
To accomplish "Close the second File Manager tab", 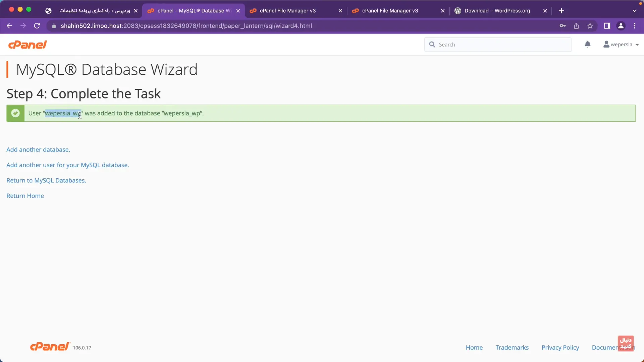I will [443, 11].
